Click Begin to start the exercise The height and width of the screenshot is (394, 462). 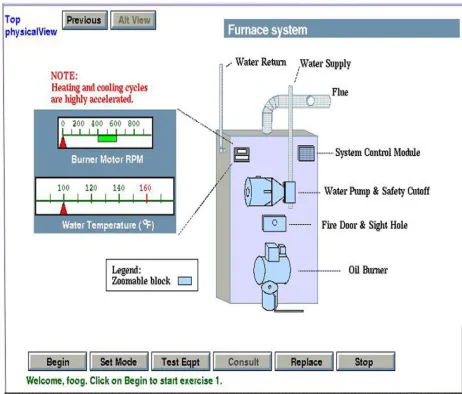click(58, 361)
